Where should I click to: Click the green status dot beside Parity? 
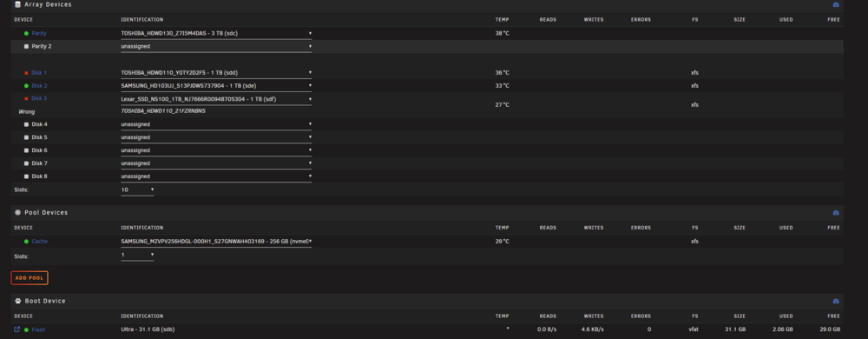coord(26,33)
